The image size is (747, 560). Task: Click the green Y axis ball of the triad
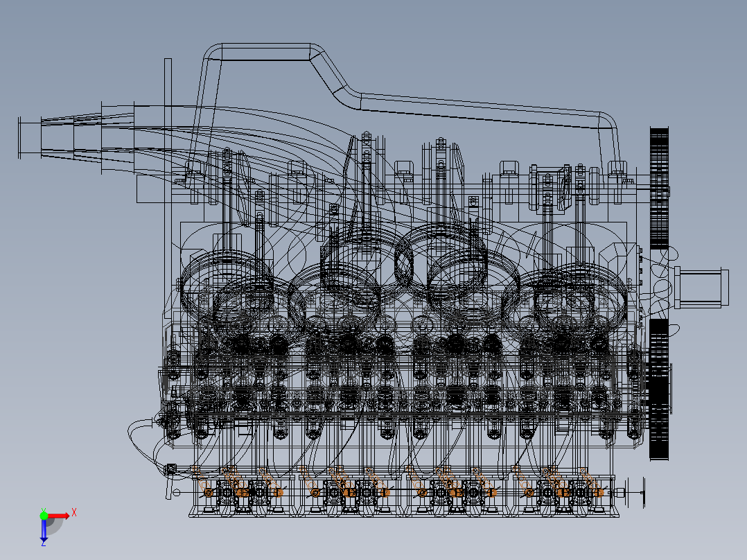[44, 515]
